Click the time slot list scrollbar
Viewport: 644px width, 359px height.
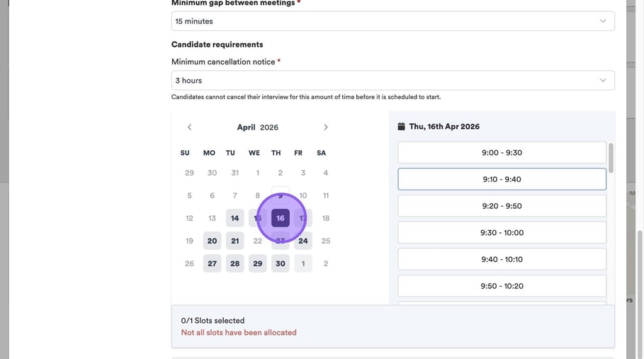point(611,157)
